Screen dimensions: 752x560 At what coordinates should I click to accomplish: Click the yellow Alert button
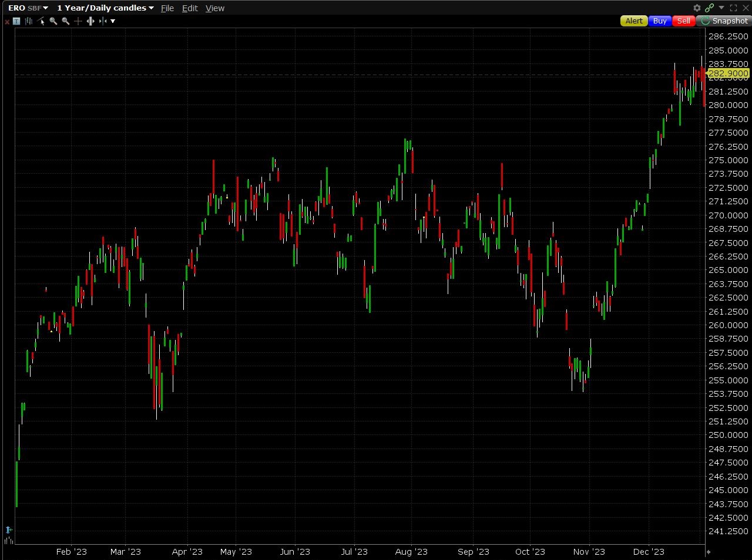click(x=634, y=21)
